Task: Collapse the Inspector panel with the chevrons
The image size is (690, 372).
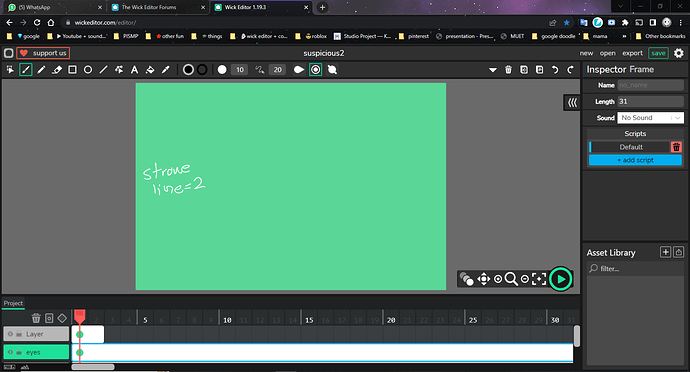Action: [572, 103]
